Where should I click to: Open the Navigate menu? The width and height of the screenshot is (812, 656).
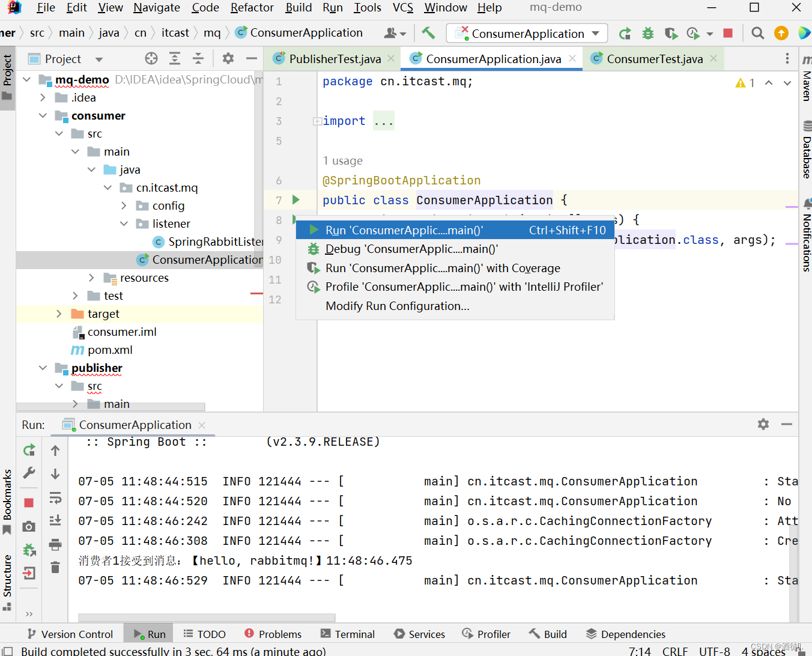coord(157,7)
